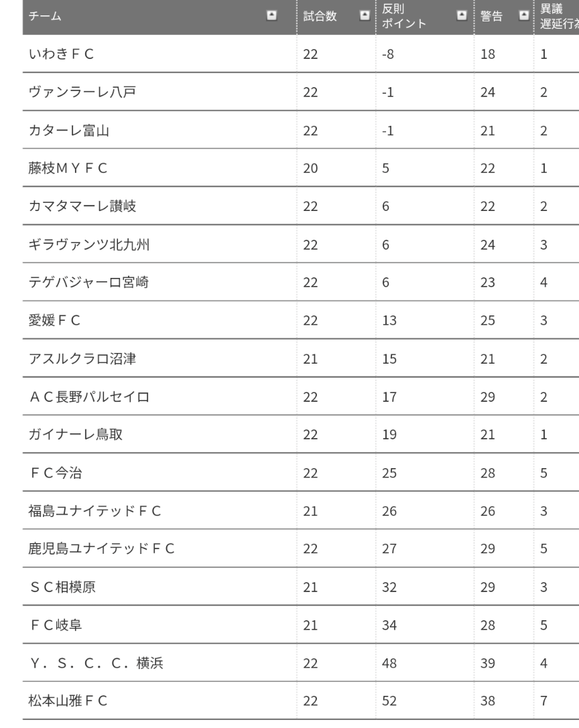Select the 松本山雅FC row
This screenshot has height=728, width=579.
[301, 701]
